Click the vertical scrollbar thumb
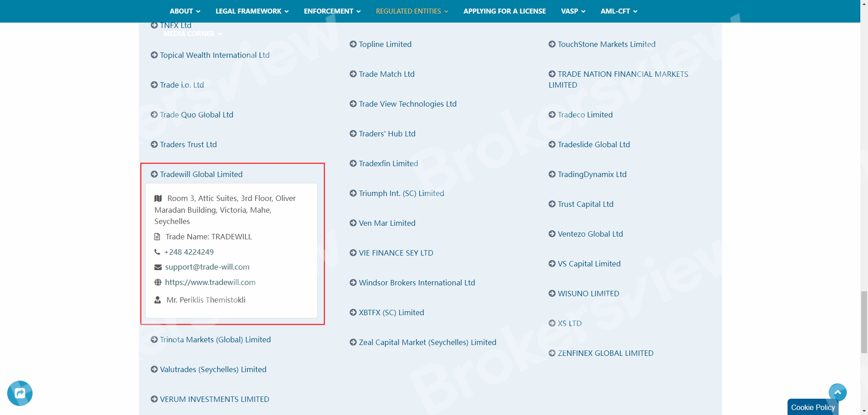Screen dimensions: 868x415 [x=864, y=322]
